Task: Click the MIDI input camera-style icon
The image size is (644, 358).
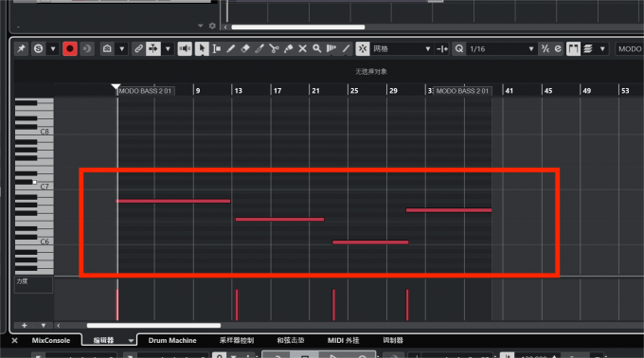Action: pyautogui.click(x=107, y=49)
